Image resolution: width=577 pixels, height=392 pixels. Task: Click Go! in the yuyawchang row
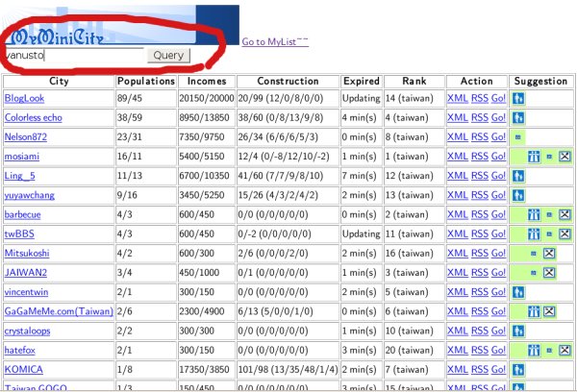[498, 195]
